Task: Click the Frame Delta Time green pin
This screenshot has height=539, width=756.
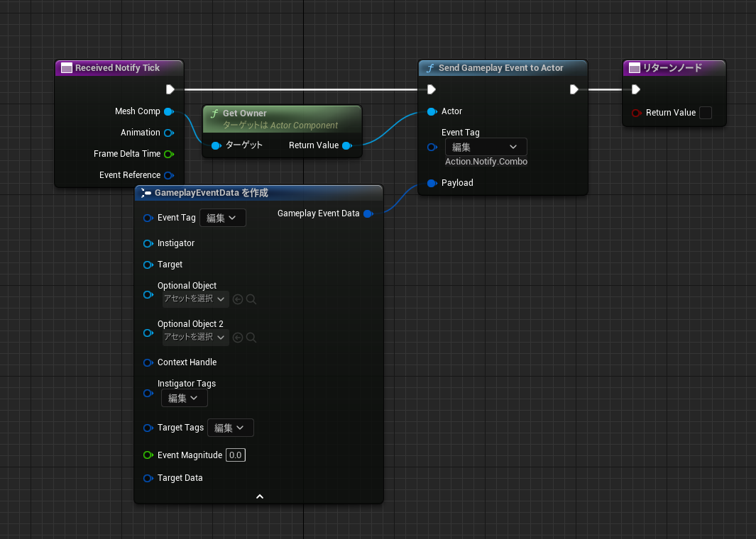Action: point(169,154)
